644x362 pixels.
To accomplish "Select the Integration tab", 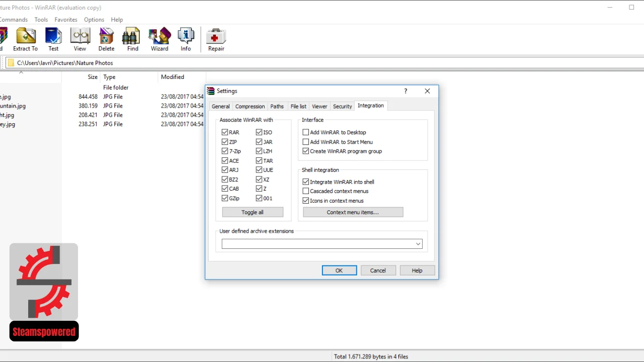I will (x=371, y=106).
